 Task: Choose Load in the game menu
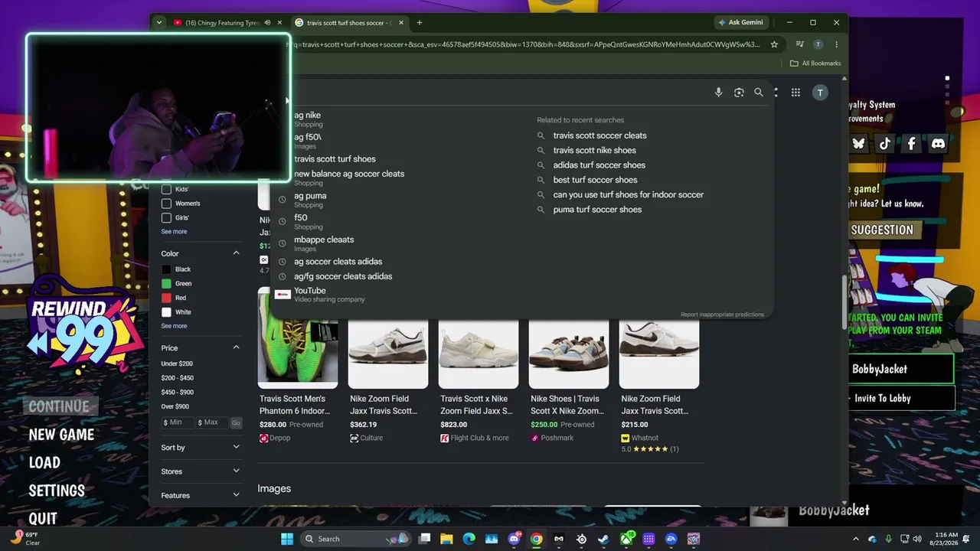tap(44, 463)
